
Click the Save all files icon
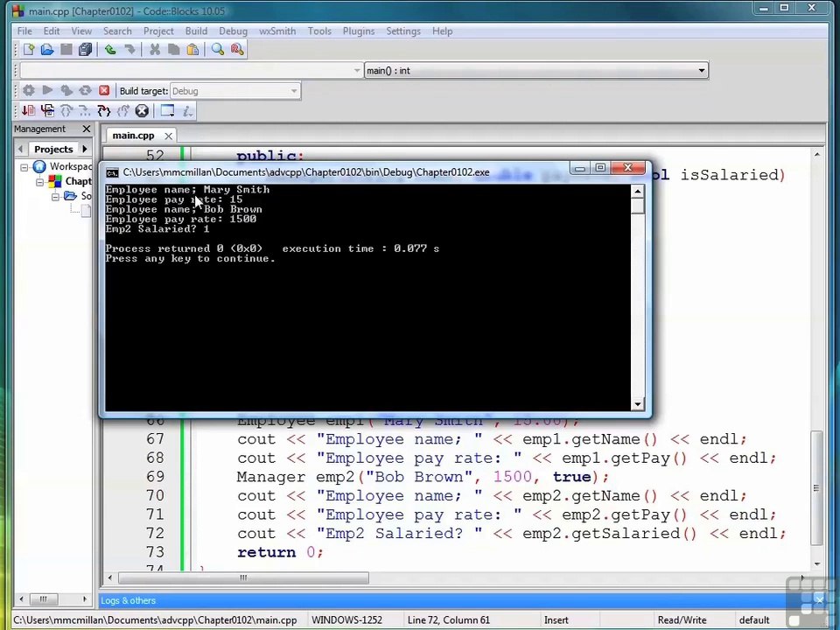pyautogui.click(x=85, y=50)
